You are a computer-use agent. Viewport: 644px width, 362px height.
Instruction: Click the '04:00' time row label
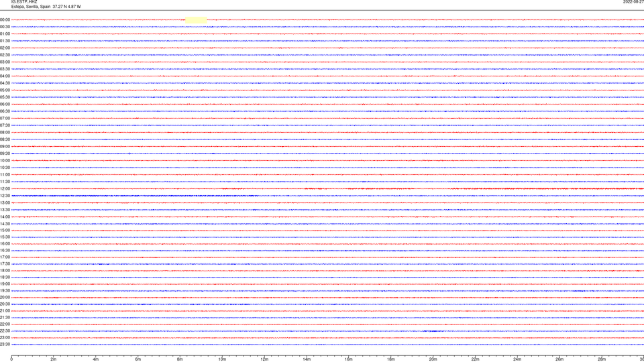5,76
